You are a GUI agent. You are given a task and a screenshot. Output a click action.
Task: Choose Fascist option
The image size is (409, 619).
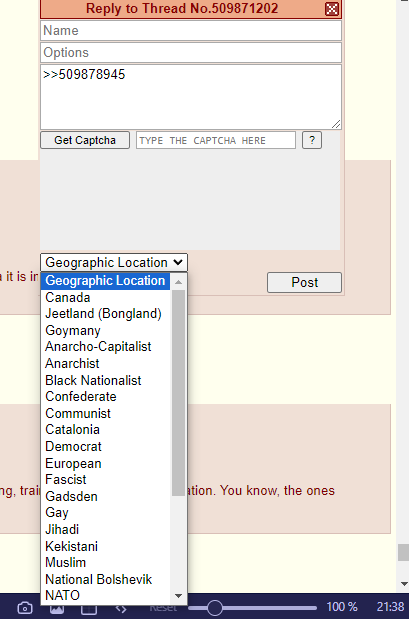[105, 479]
